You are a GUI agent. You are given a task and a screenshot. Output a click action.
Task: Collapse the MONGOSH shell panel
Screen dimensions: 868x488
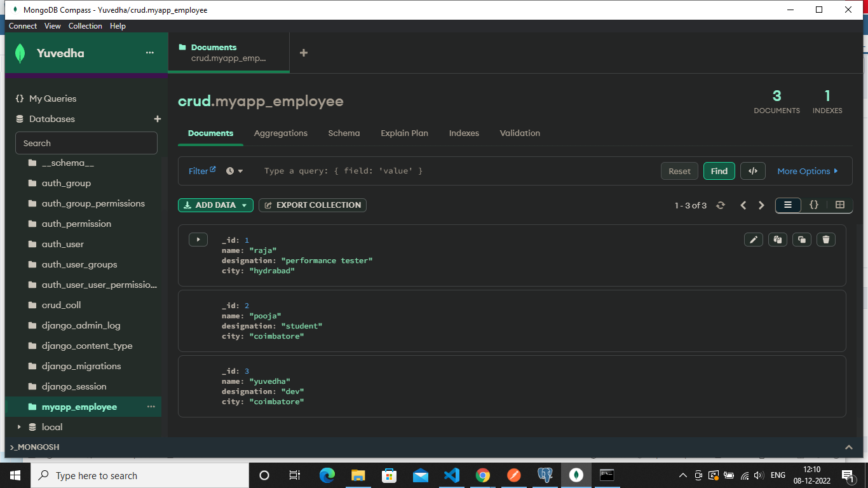pyautogui.click(x=849, y=447)
